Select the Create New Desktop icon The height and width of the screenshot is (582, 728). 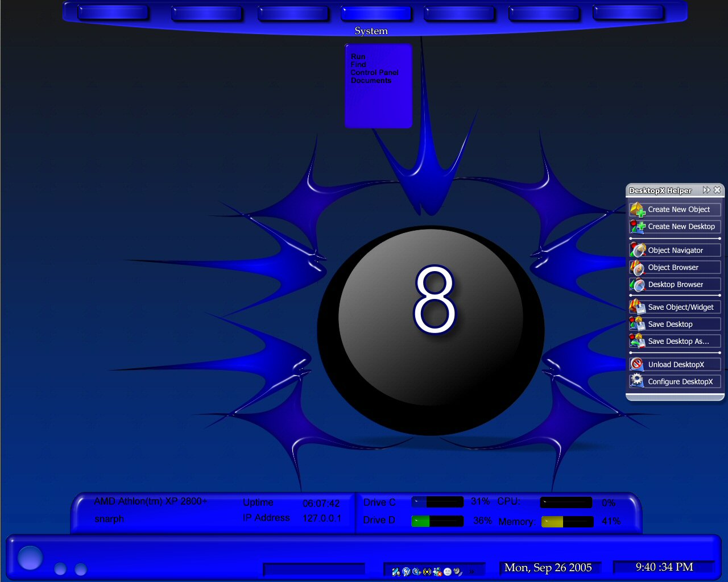point(638,226)
